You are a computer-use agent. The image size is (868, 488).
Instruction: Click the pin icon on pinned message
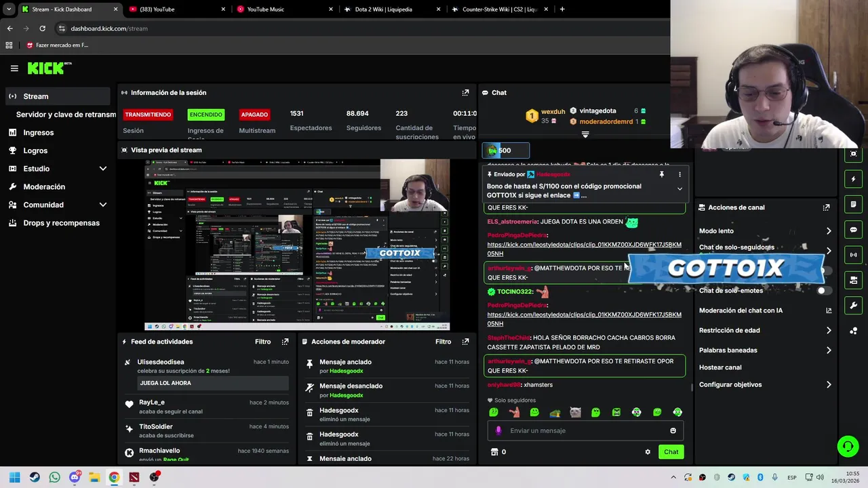click(x=661, y=174)
